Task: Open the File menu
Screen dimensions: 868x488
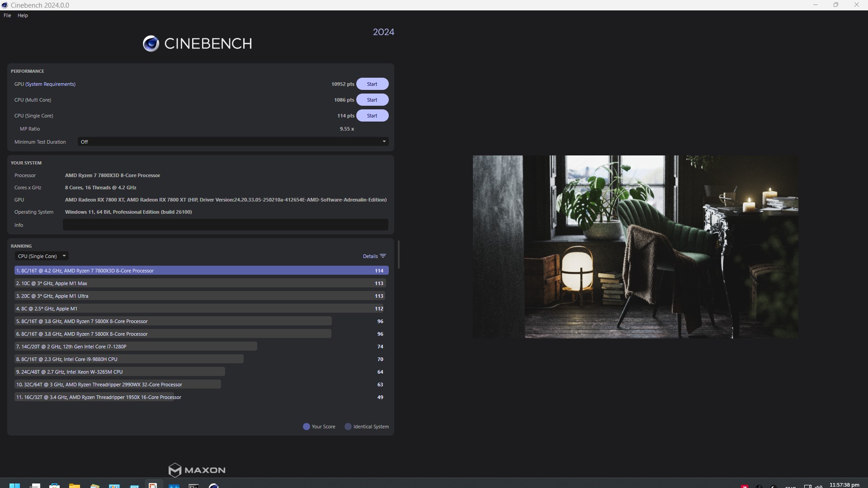Action: pyautogui.click(x=7, y=15)
